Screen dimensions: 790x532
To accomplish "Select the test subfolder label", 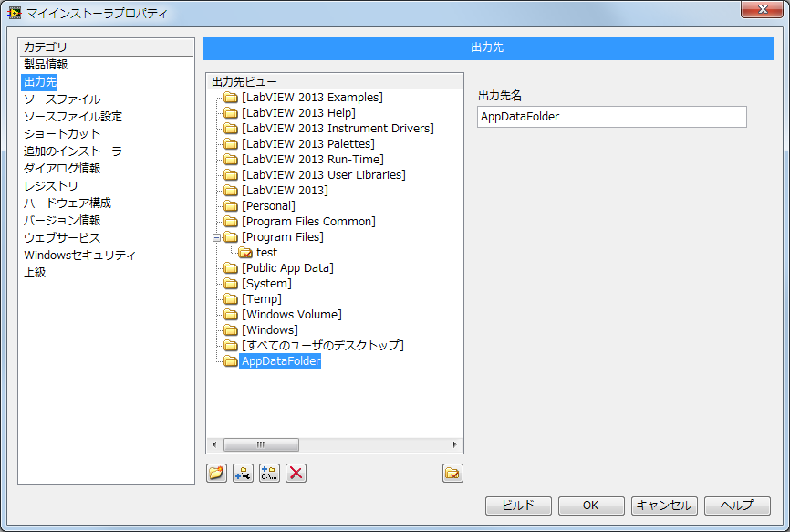I will click(x=266, y=253).
